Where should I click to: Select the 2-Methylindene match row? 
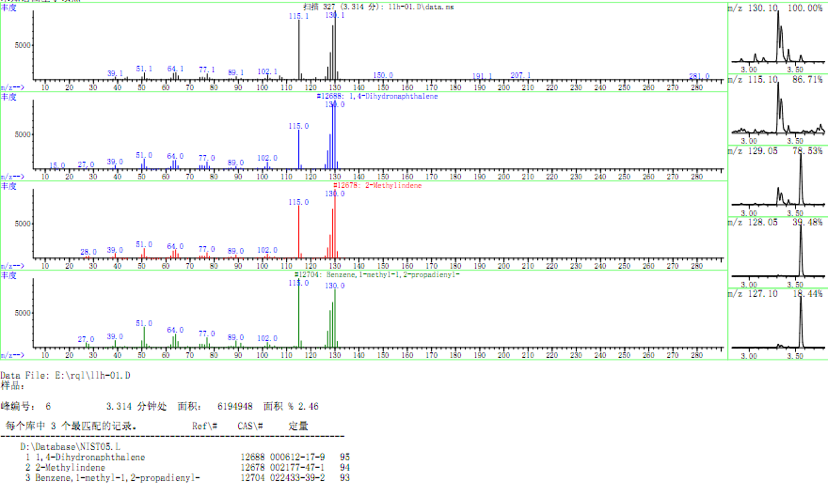(x=187, y=467)
